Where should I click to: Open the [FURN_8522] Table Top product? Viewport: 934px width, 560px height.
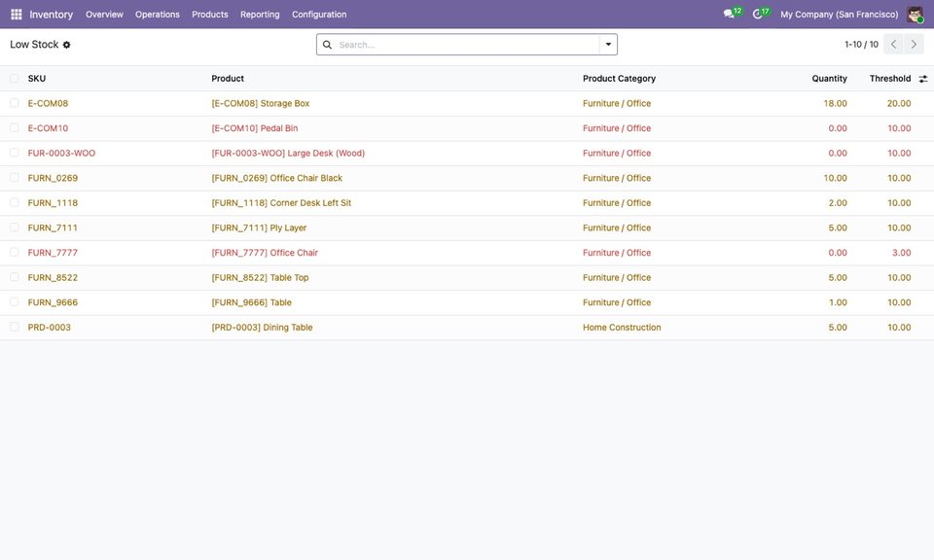[x=260, y=277]
